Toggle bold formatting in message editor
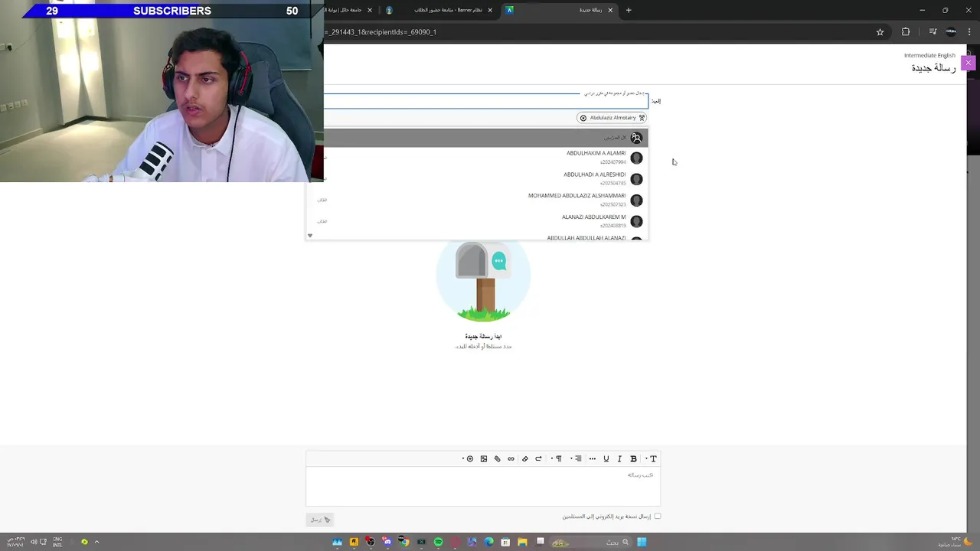 (633, 459)
